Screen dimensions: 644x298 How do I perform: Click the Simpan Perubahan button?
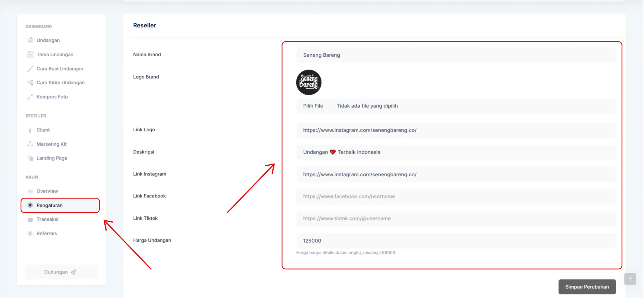point(587,287)
